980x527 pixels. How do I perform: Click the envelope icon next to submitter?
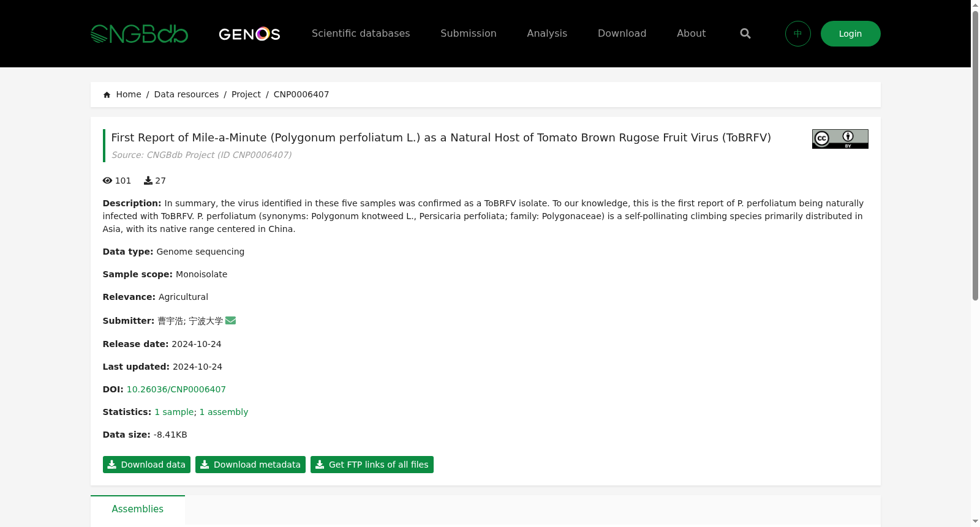(x=230, y=321)
